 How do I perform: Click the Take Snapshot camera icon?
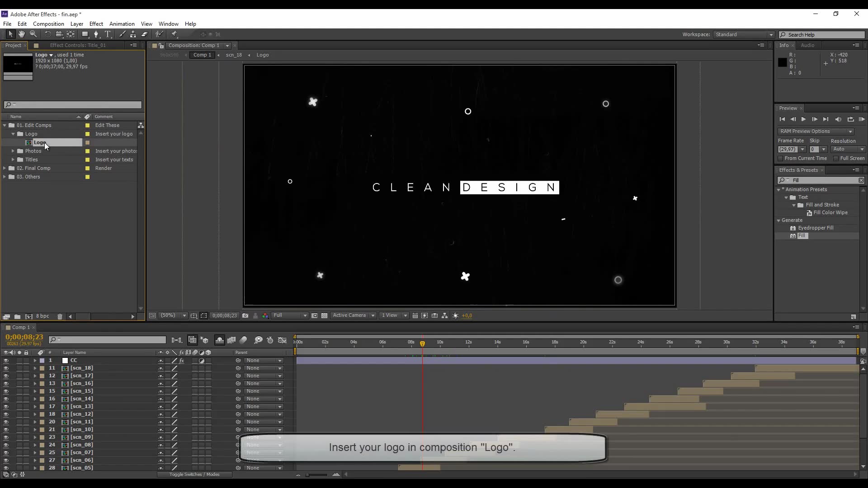click(245, 316)
